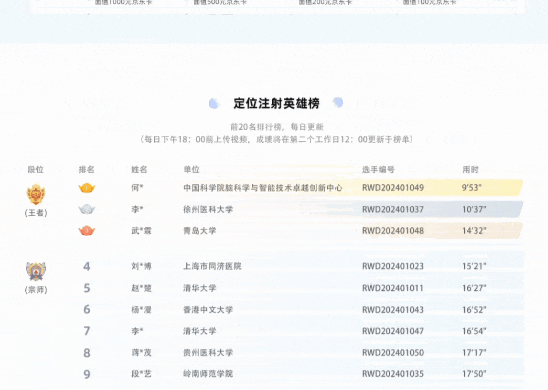Viewport: 548px width, 390px height.
Task: Click the 宗师 tier badge icon
Action: 36,271
